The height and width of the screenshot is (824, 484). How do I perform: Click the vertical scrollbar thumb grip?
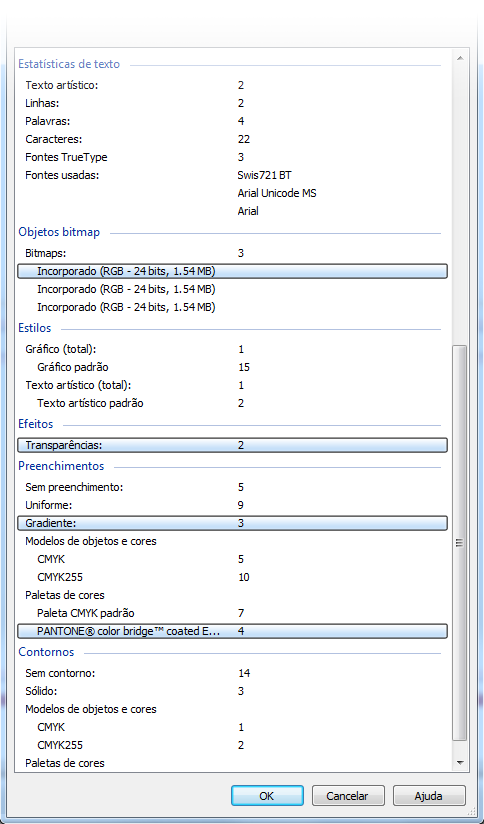[460, 543]
